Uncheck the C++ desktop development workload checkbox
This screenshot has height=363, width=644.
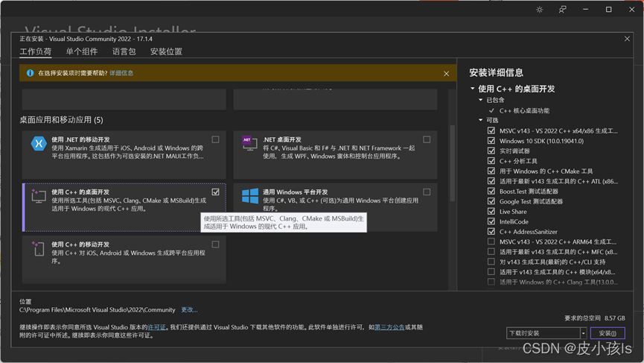(x=215, y=192)
